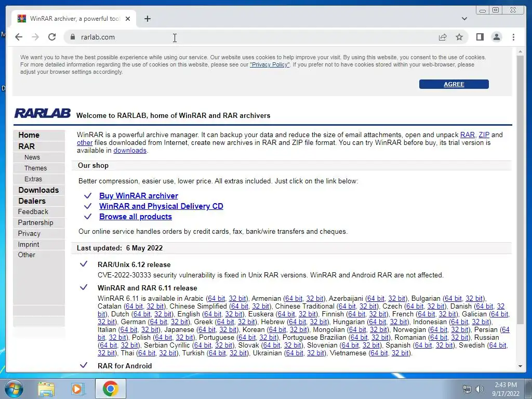Download Vietnamese 32 bit WinRAR
Viewport: 532px width, 399px height.
click(x=400, y=353)
